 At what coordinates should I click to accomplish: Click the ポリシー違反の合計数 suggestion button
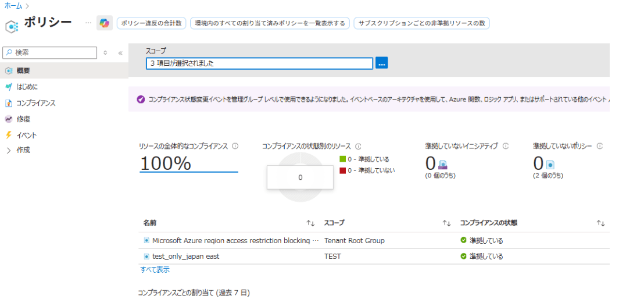pos(151,23)
